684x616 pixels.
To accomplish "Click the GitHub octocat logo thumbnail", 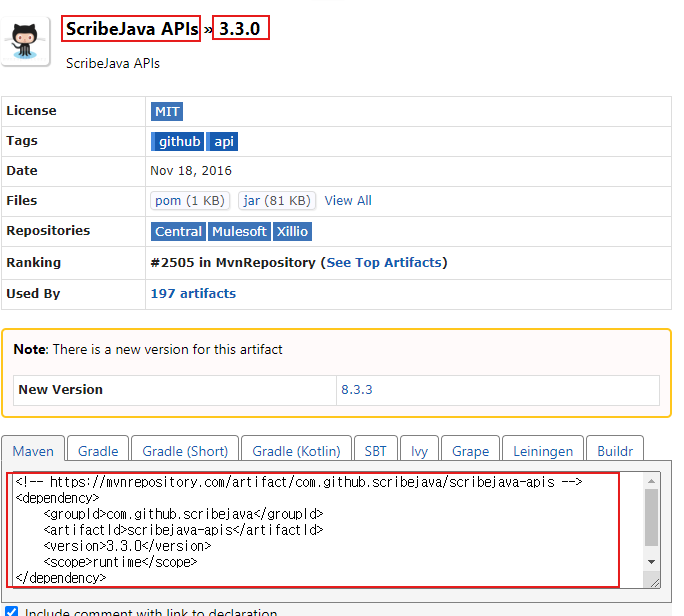I will pos(25,41).
